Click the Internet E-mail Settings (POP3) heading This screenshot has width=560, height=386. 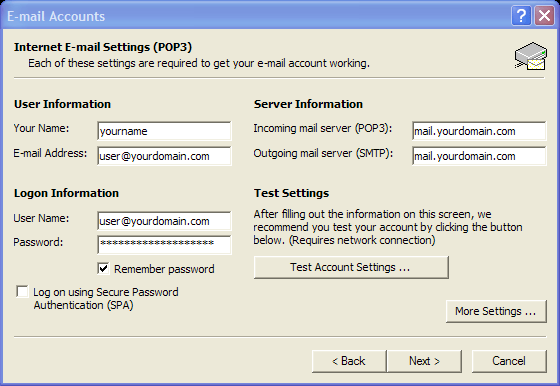[103, 47]
